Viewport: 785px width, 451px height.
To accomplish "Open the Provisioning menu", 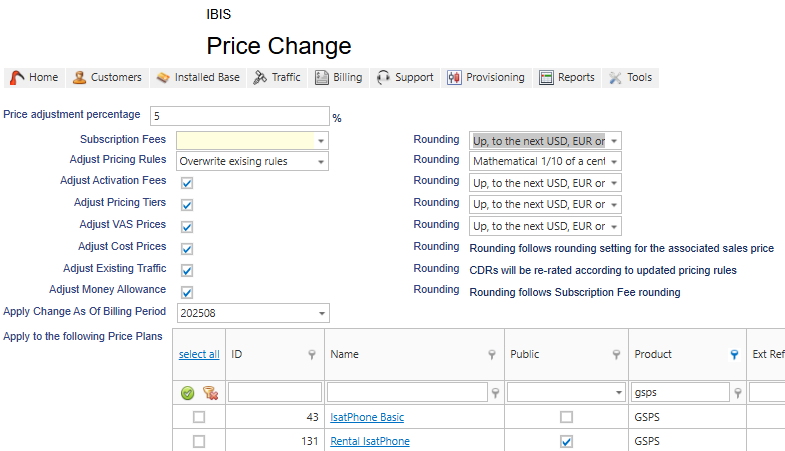I will tap(486, 77).
